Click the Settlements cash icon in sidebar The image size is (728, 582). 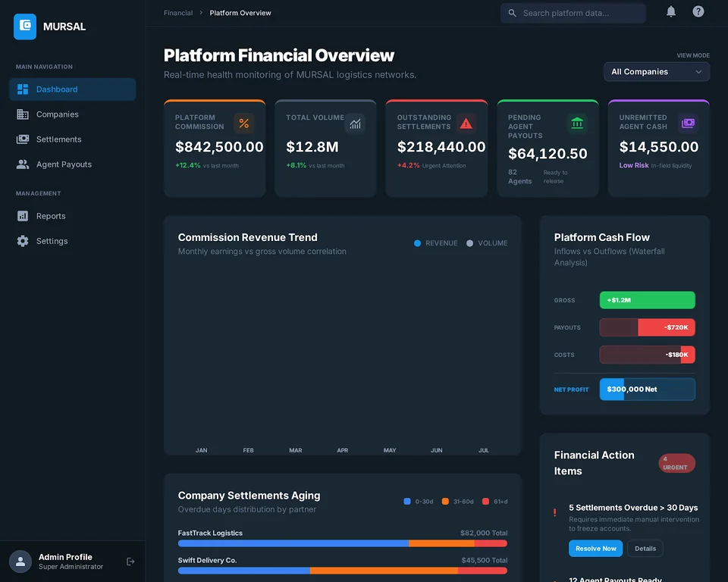click(x=23, y=139)
